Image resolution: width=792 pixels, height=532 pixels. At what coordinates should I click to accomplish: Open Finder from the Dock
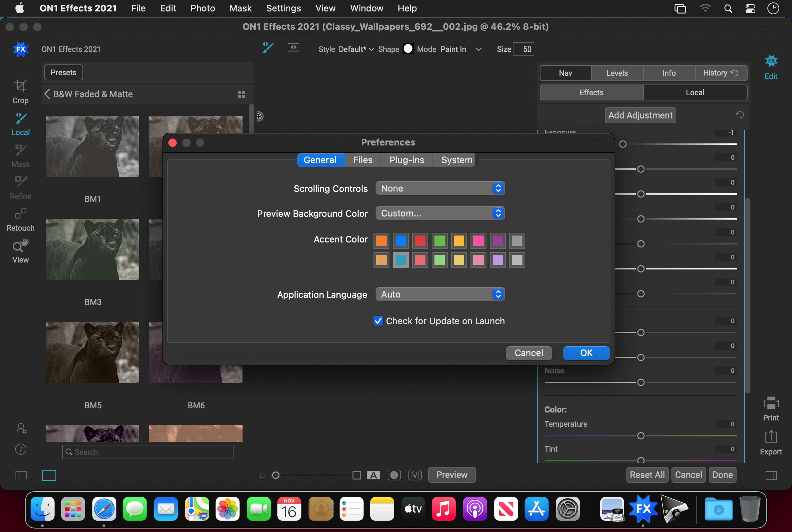(x=43, y=509)
